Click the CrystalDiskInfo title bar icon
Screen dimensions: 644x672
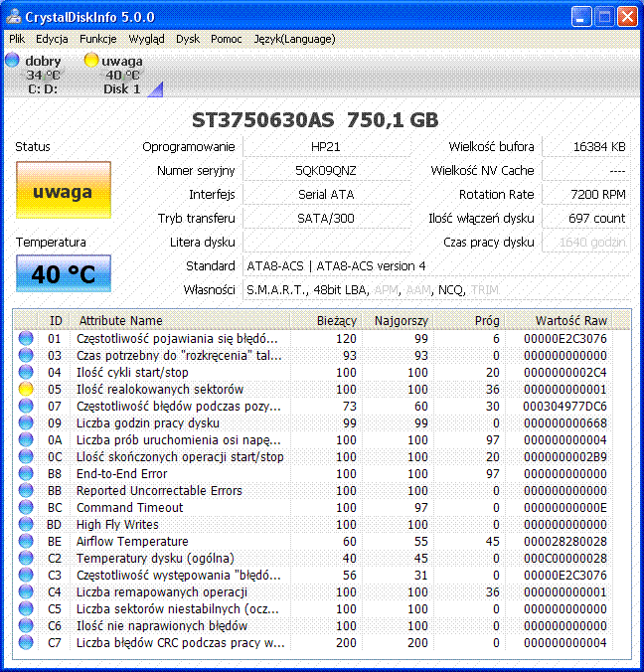click(14, 17)
